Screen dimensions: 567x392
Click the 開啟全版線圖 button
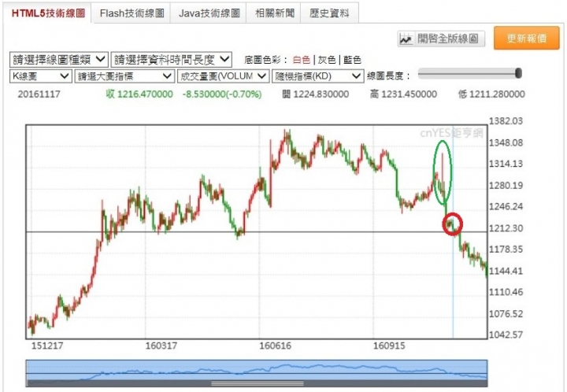point(441,39)
